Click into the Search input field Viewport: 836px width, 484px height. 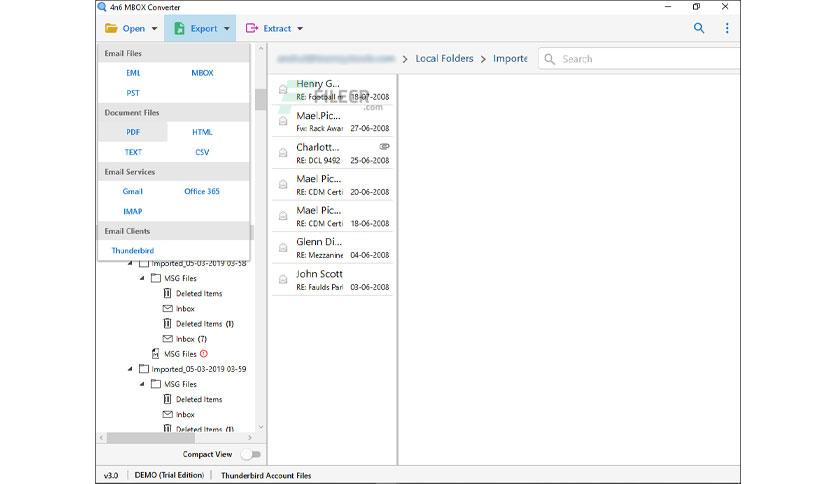coord(640,59)
